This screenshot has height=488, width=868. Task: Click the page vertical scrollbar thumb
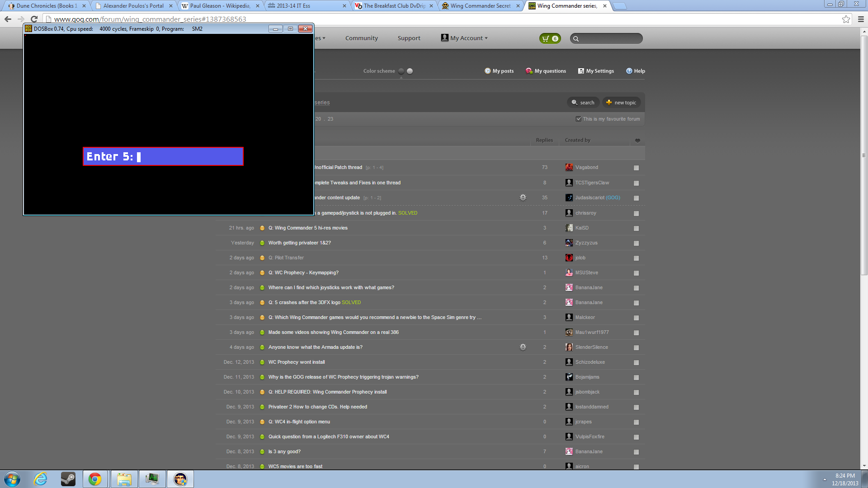tap(864, 155)
